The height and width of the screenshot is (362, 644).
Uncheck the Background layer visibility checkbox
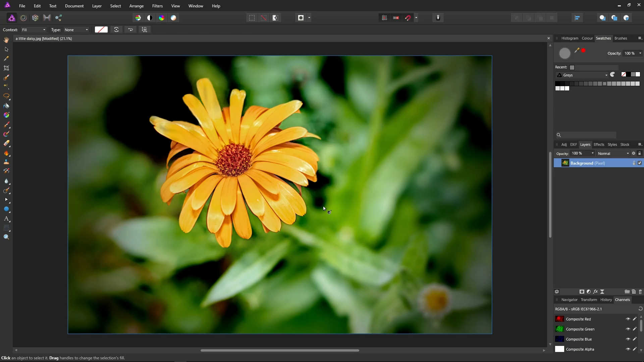[640, 163]
